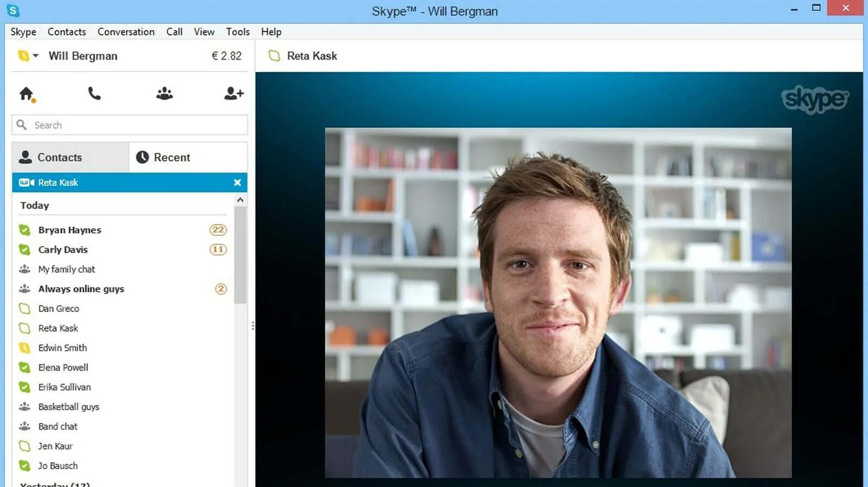Open the Tools menu

(238, 32)
